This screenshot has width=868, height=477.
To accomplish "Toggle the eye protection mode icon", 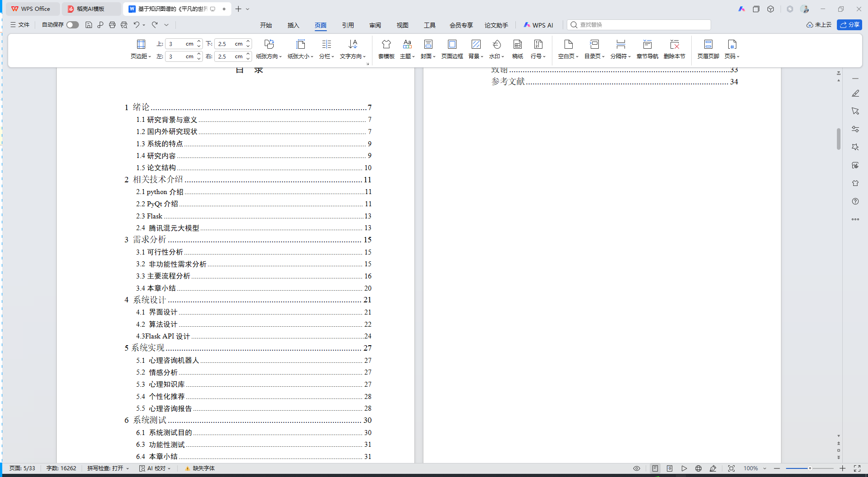I will click(637, 468).
